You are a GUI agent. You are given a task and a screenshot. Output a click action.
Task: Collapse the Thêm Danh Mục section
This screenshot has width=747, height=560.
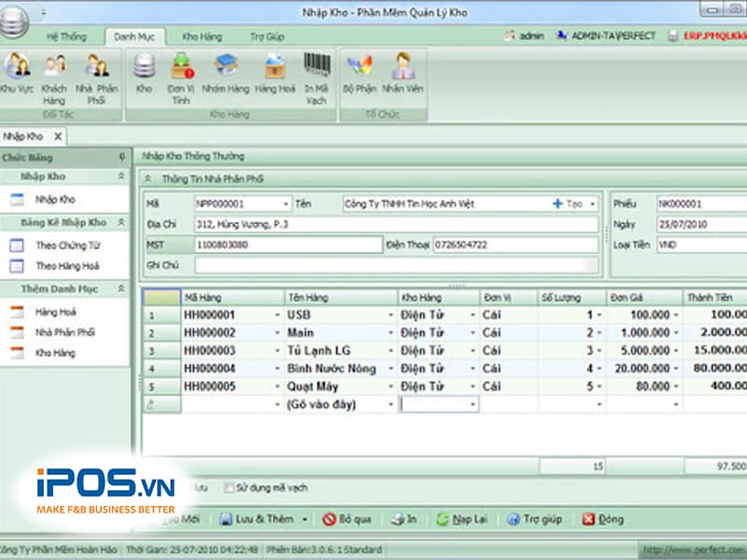coord(120,289)
